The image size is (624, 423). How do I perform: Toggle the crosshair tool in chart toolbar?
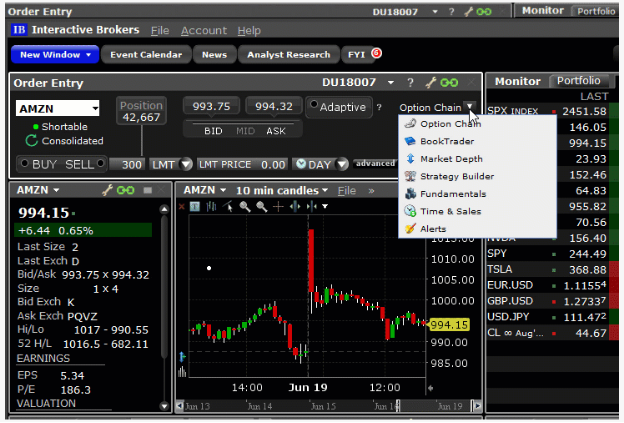pos(278,206)
